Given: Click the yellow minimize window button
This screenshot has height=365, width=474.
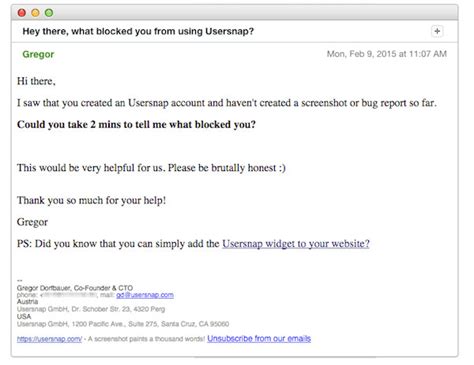Looking at the screenshot, I should 35,13.
